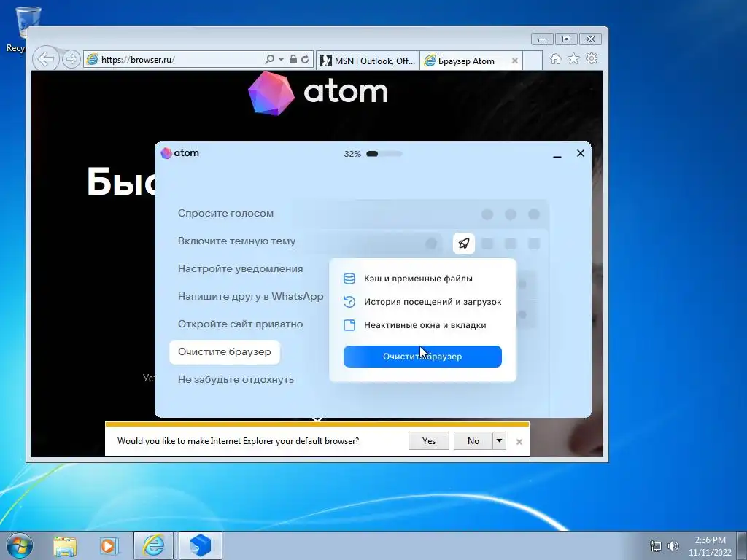Open Internet Explorer home page
This screenshot has width=747, height=560.
(555, 59)
